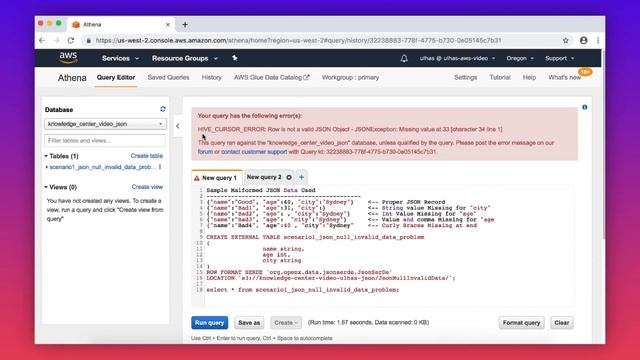View site lock information icon
Image resolution: width=640 pixels, height=360 pixels.
point(89,40)
